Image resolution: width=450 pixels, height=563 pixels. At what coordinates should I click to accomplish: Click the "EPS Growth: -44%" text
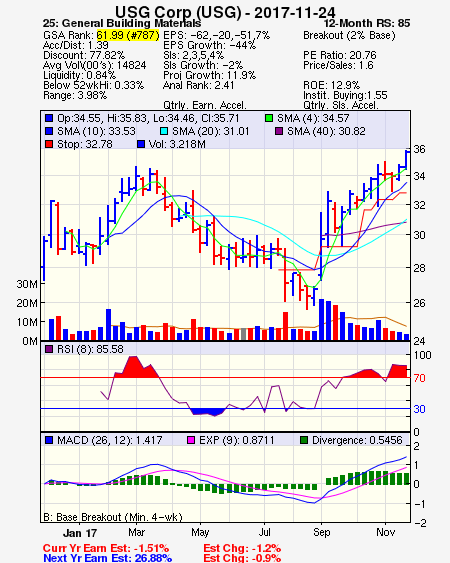click(209, 45)
